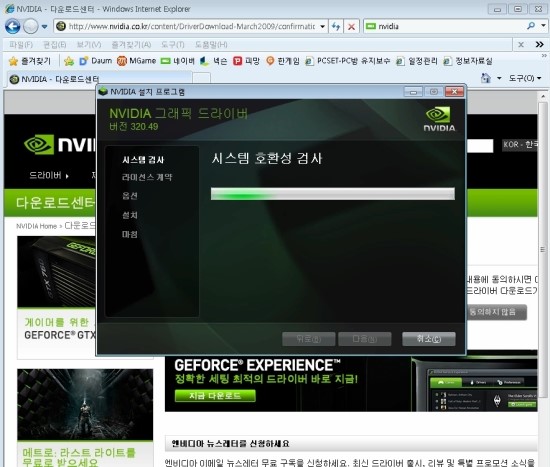Image resolution: width=550 pixels, height=467 pixels.
Task: Click the NVIDIA installer title bar icon
Action: (103, 92)
